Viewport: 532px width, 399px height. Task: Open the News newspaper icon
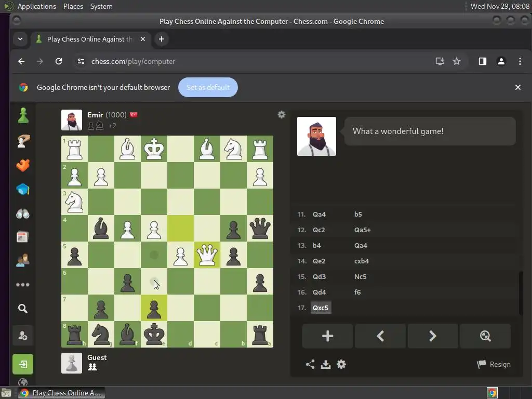[x=23, y=237]
